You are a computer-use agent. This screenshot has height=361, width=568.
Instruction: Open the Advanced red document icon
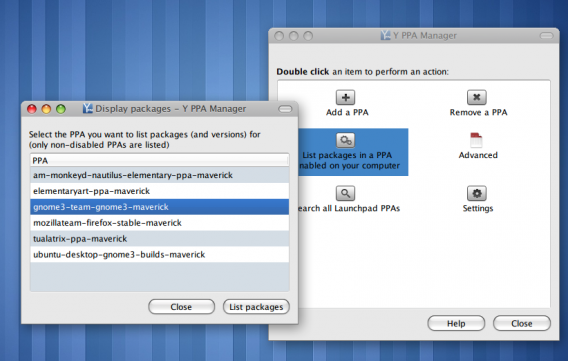476,140
